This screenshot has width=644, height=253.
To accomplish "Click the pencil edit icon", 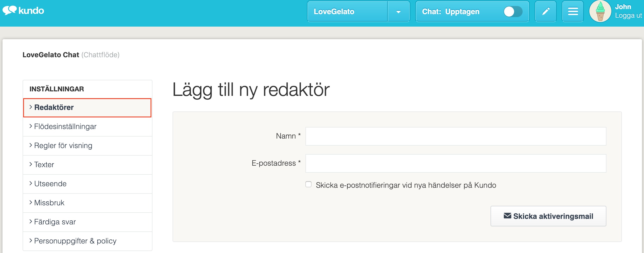I will [x=545, y=12].
